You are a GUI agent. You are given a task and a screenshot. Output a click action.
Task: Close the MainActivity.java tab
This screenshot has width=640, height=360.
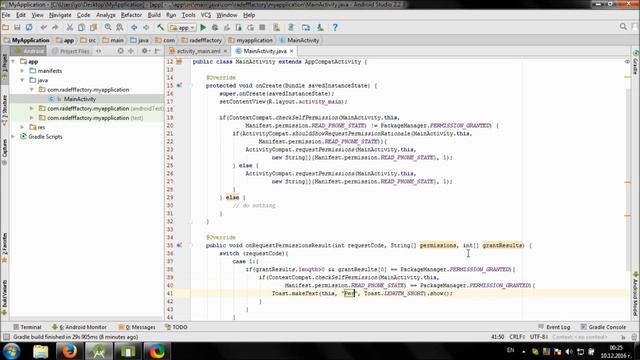[291, 51]
